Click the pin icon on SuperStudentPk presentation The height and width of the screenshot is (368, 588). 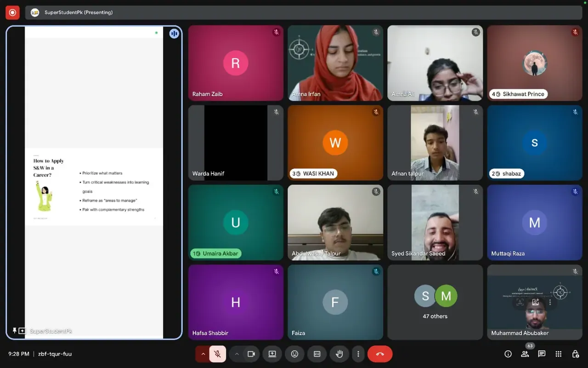tap(15, 331)
